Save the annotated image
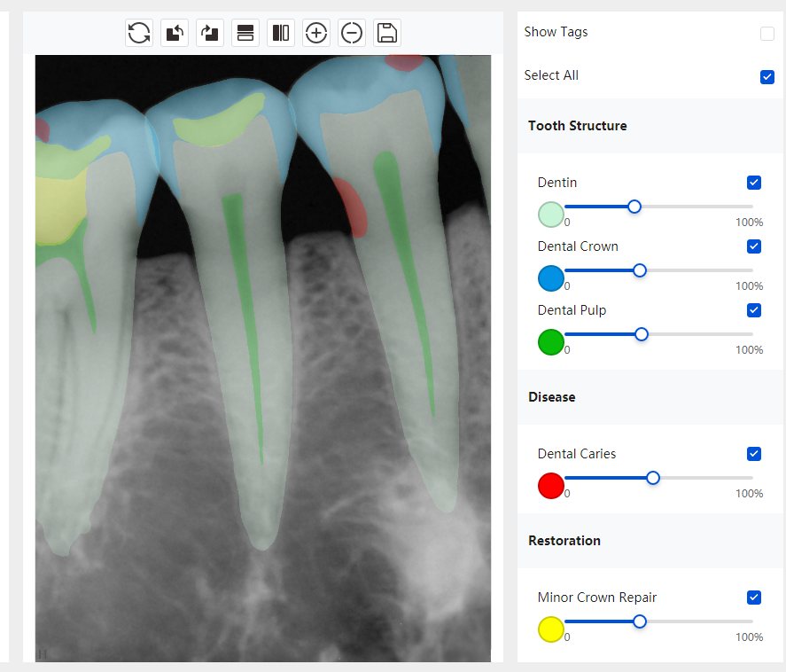The height and width of the screenshot is (672, 786). point(387,34)
